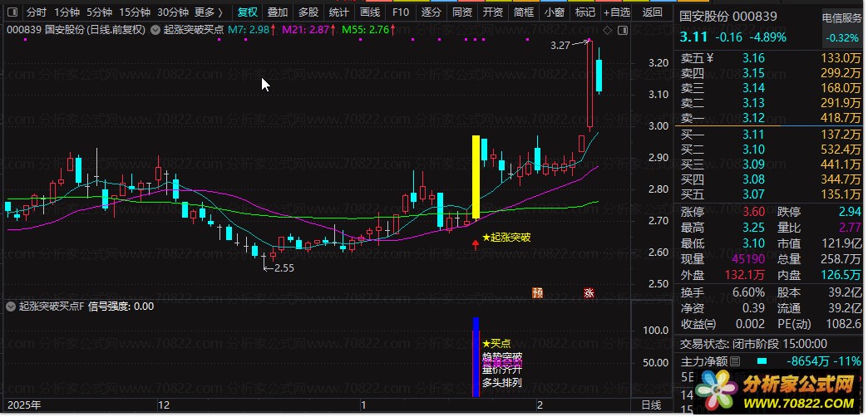
Task: Click the 返回 back button
Action: click(653, 12)
